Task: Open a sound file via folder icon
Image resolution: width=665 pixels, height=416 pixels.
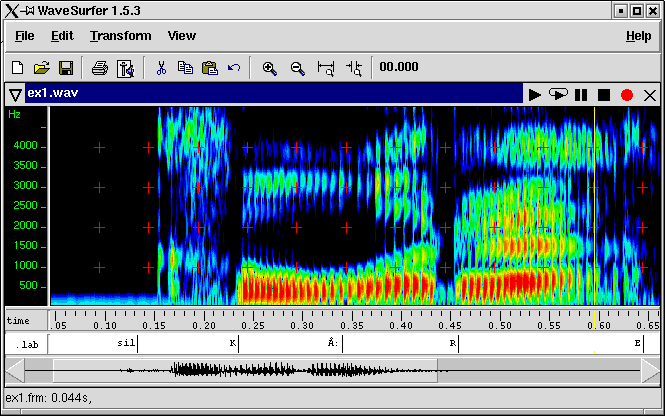Action: pos(41,68)
